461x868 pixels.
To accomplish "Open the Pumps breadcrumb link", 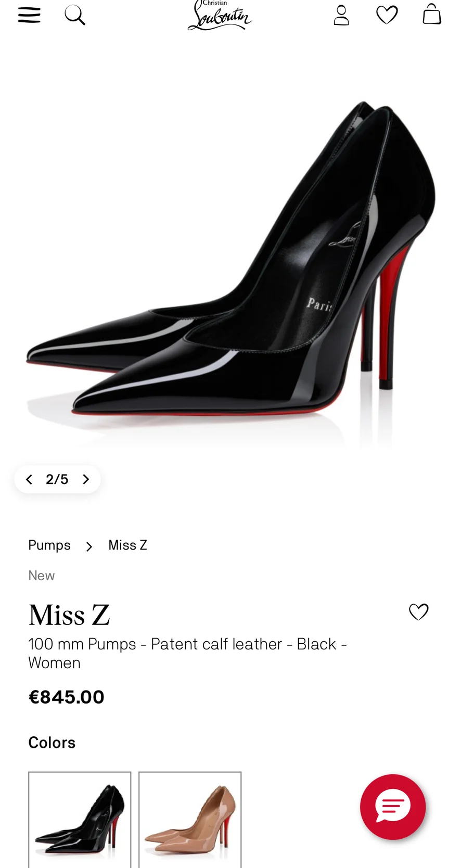I will tap(49, 545).
